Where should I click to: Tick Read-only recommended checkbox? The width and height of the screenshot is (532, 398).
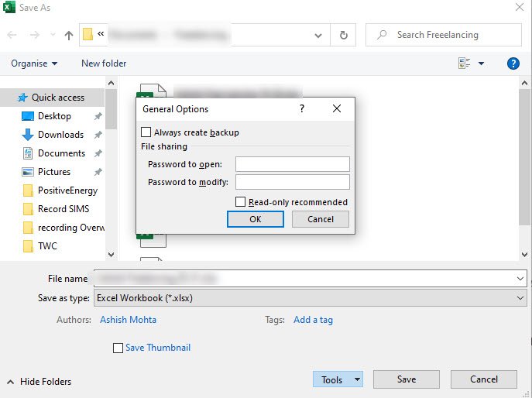240,202
